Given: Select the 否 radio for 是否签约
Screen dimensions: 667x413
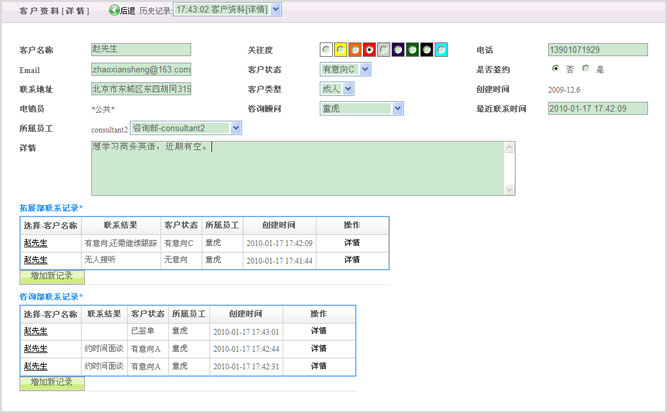Looking at the screenshot, I should click(x=556, y=69).
